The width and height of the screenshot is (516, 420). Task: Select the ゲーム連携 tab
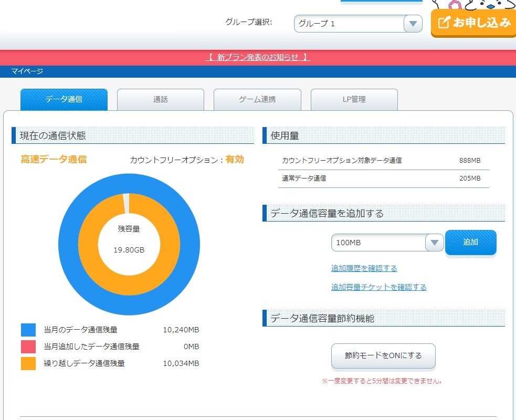tap(257, 99)
